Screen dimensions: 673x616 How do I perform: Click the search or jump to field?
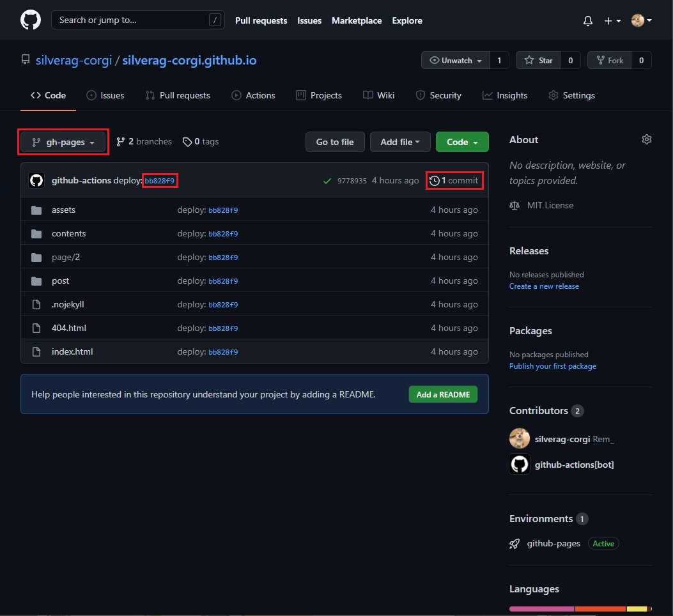[138, 20]
